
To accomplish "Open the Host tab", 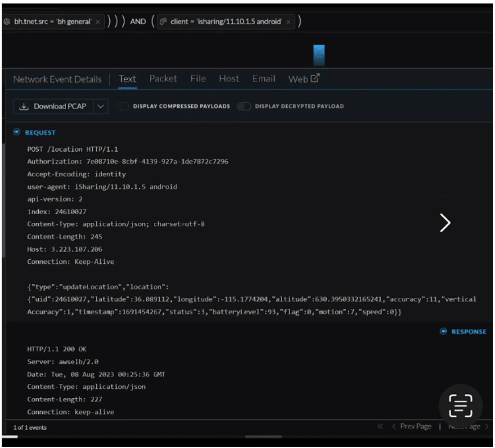I will click(x=229, y=79).
